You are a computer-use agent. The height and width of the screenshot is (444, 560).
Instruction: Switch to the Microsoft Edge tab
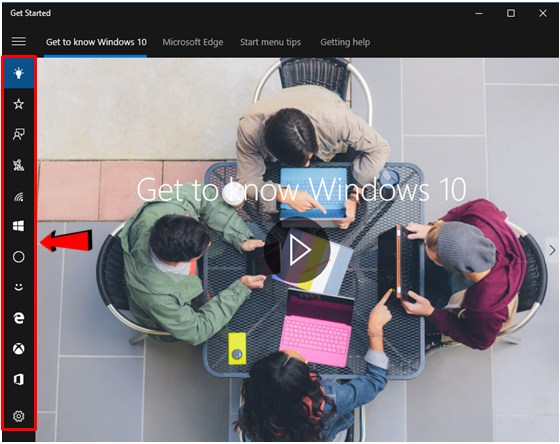(x=193, y=42)
